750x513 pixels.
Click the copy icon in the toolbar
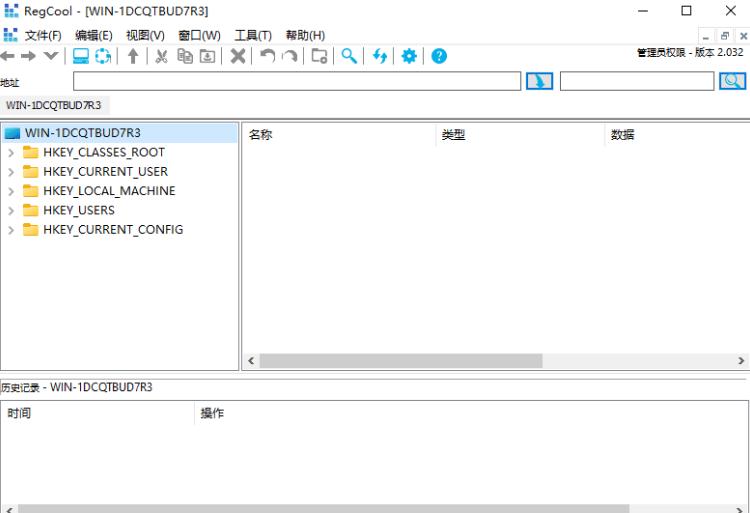[185, 56]
